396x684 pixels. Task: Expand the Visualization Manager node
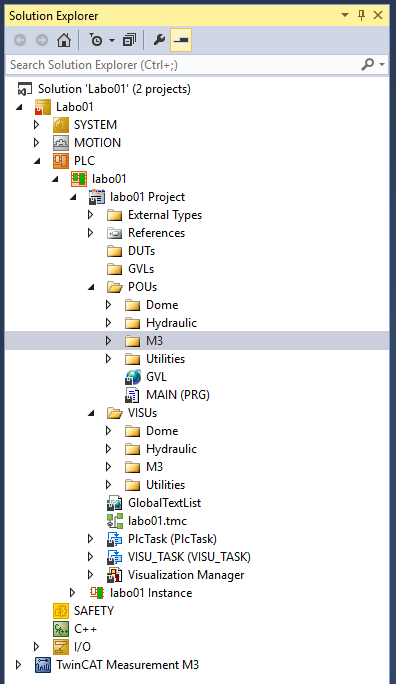pyautogui.click(x=91, y=575)
